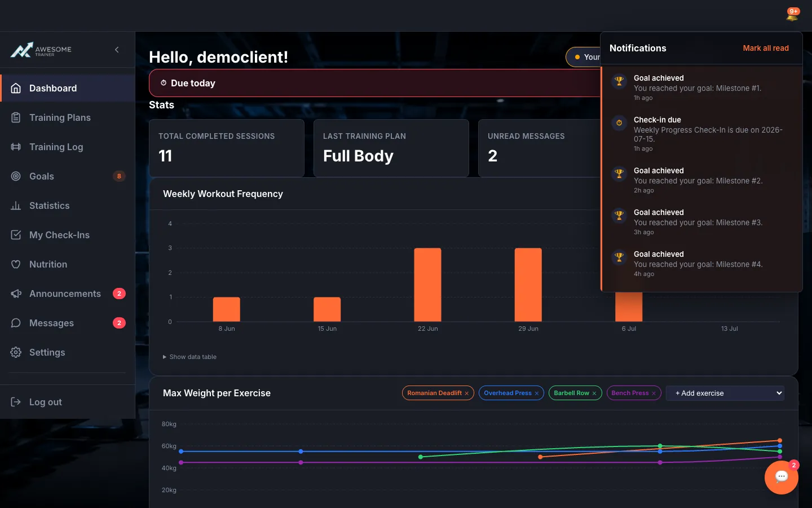Open the Check-in due notification
812x508 pixels.
(702, 134)
